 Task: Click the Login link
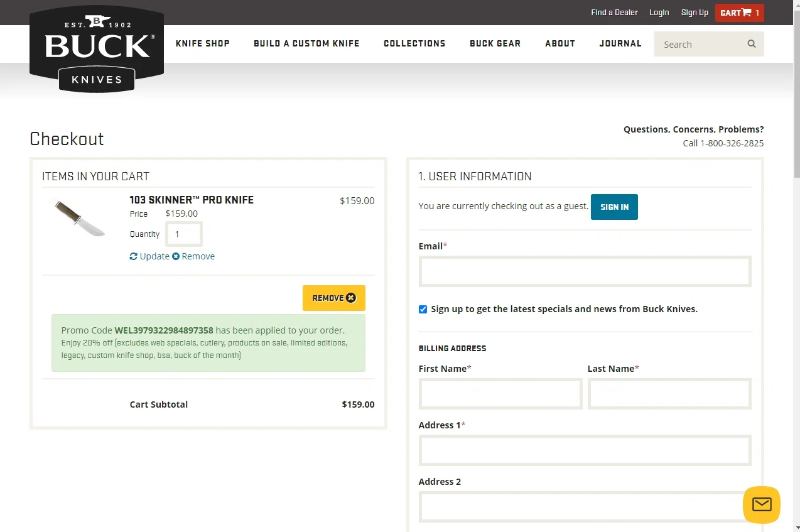click(x=659, y=13)
